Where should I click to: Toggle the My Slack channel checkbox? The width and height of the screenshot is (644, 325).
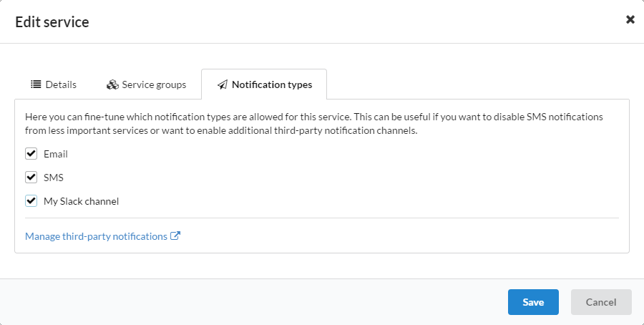click(x=31, y=201)
